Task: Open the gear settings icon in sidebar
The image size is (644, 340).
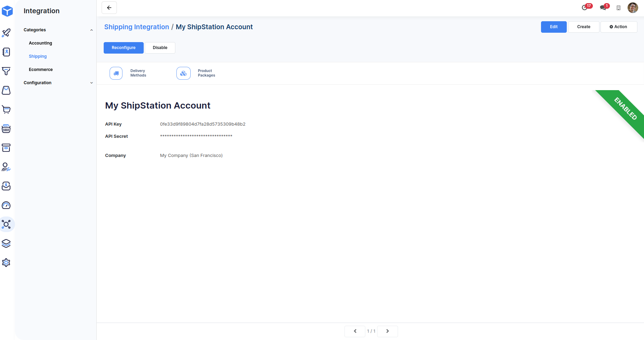Action: 6,263
